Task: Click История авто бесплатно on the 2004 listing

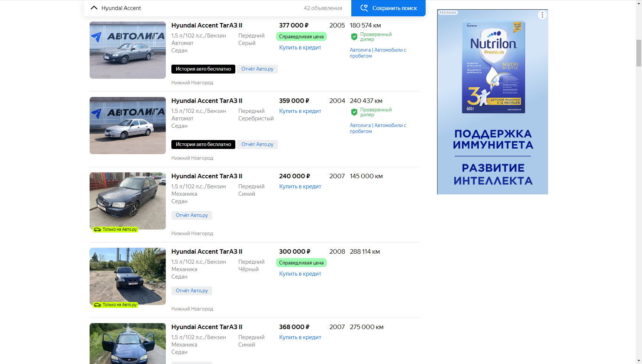Action: 203,144
